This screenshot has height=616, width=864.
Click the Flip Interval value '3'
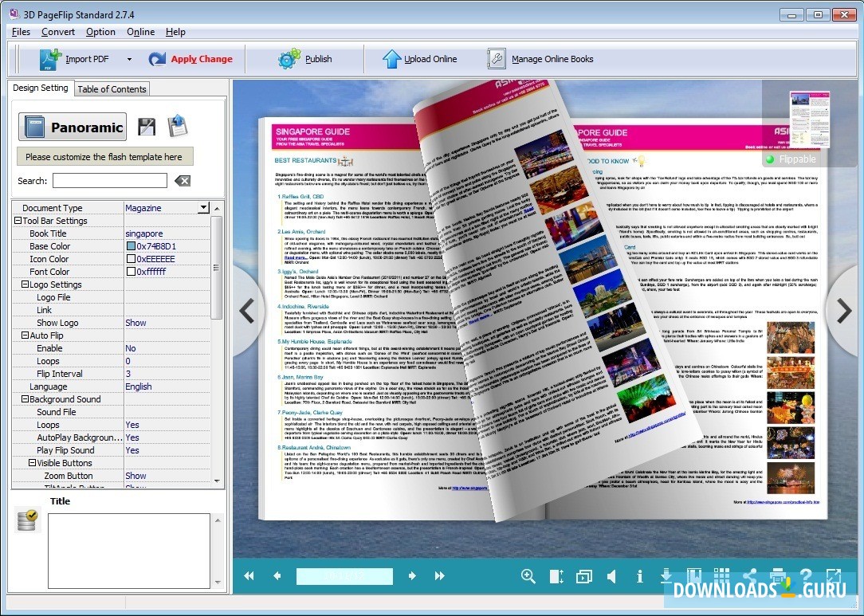coord(128,374)
